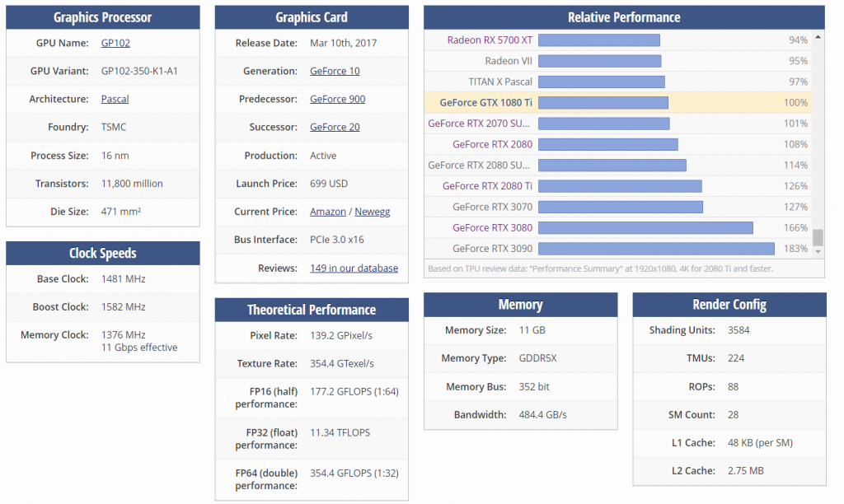Open successor GeForce 20 link

[335, 127]
